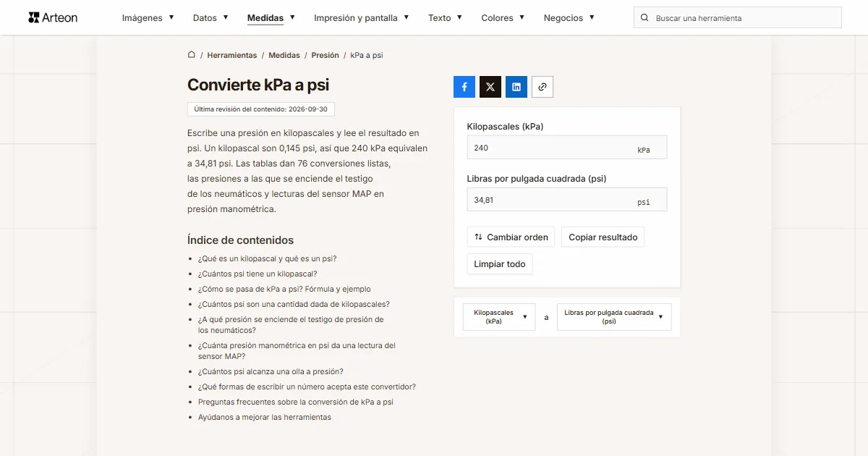Image resolution: width=868 pixels, height=456 pixels.
Task: Focus the Kilopascales input field
Action: (567, 148)
